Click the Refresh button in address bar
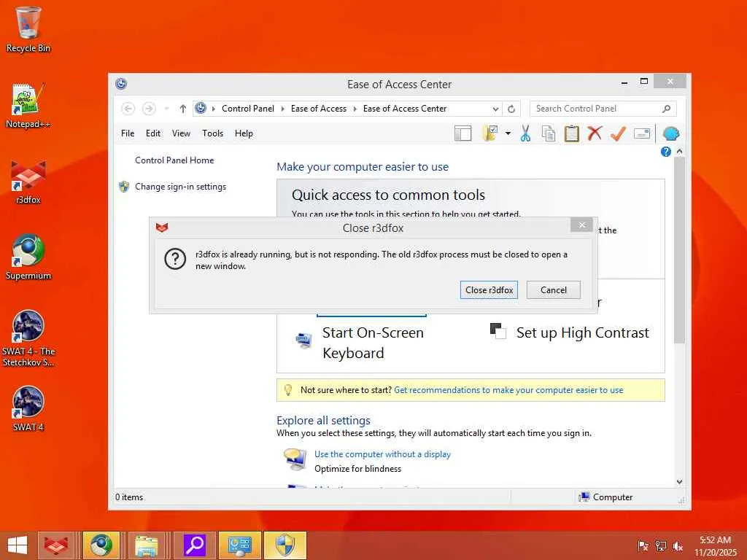Viewport: 747px width, 560px height. [x=511, y=109]
